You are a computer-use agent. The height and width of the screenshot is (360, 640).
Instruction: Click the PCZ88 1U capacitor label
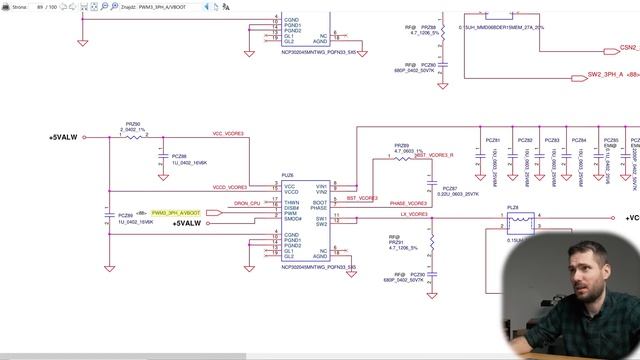189,160
